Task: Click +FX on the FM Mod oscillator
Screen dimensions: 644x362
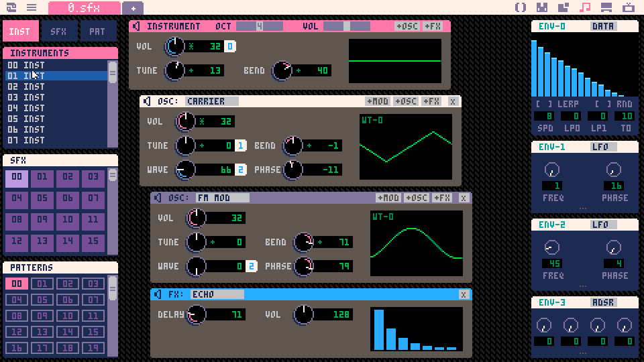Action: pos(442,198)
